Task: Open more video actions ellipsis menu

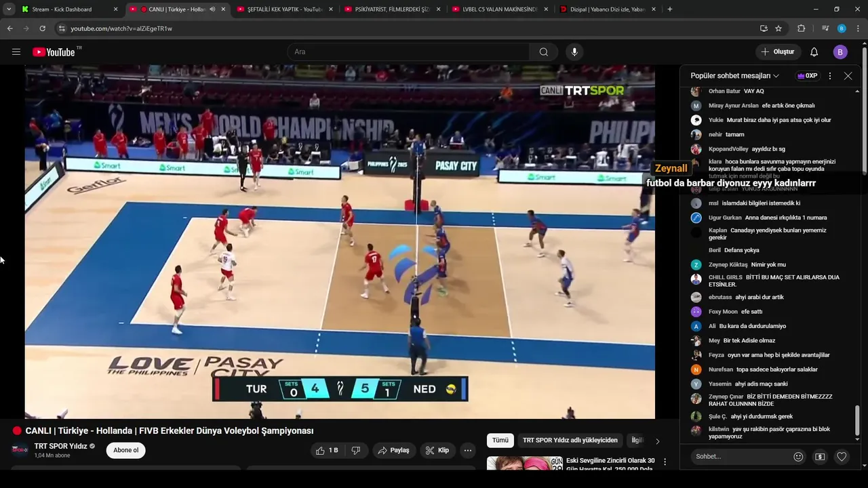Action: pyautogui.click(x=467, y=450)
